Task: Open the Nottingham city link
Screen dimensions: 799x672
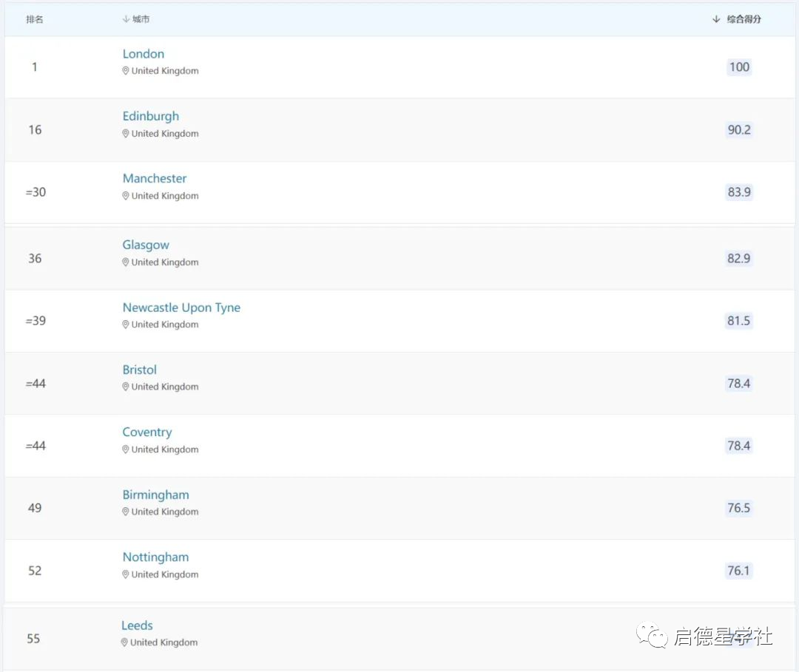Action: [156, 557]
